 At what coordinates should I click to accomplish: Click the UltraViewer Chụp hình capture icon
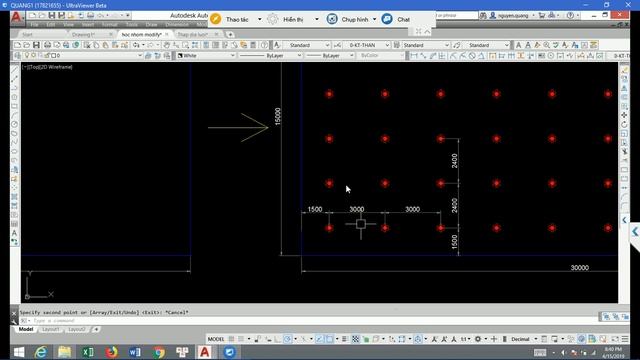[332, 19]
